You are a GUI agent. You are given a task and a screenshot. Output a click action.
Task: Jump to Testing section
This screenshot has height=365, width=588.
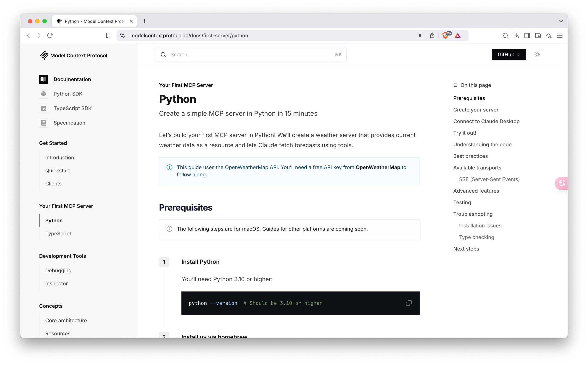(462, 202)
